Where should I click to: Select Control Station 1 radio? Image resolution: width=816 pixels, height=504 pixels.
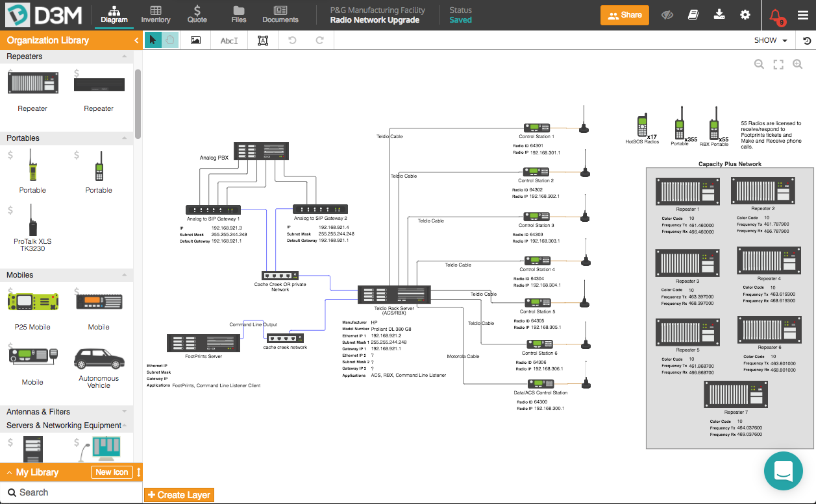(537, 128)
